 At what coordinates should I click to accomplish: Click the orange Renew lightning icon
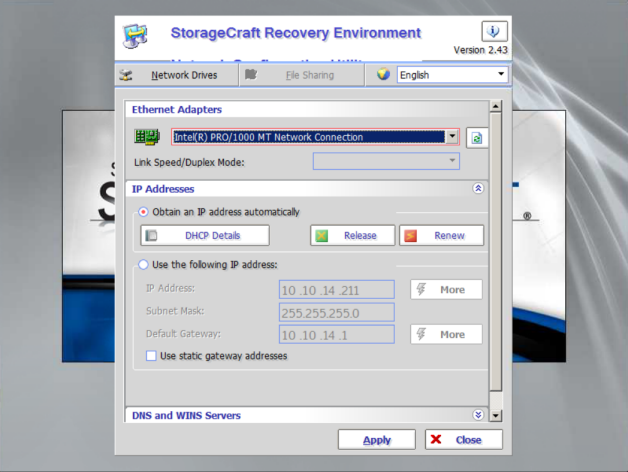(x=410, y=236)
